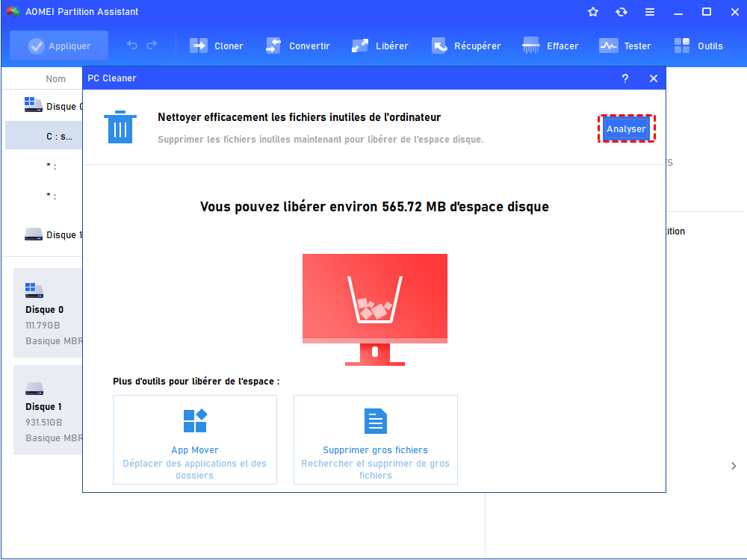
Task: Click the star favorite icon in title bar
Action: pos(593,12)
